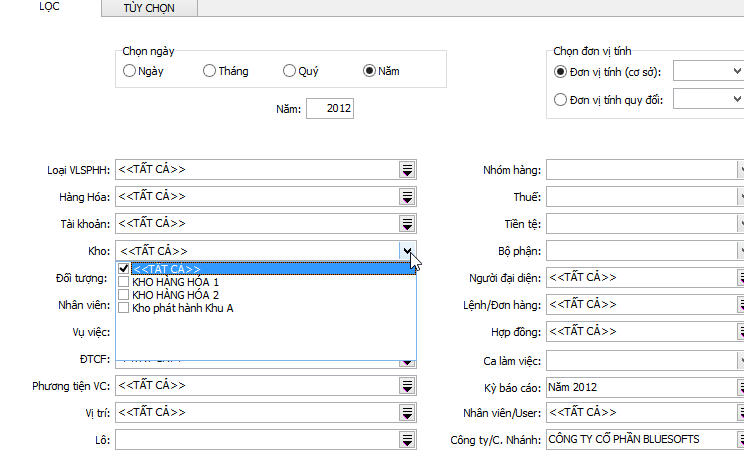Open the list icon for Phương tiện VC
The height and width of the screenshot is (457, 744).
pos(407,385)
